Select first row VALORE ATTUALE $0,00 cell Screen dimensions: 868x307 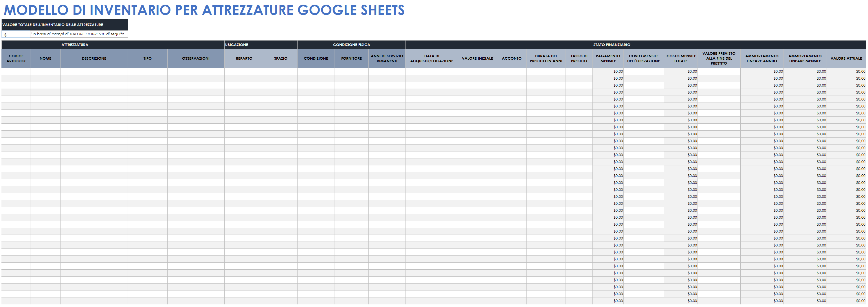click(846, 72)
